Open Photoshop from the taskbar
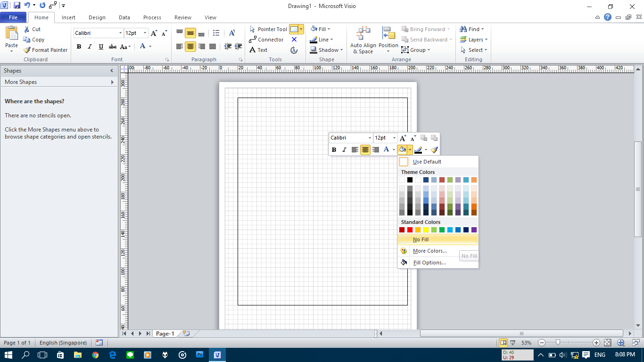Viewport: 644px width, 362px height. [200, 354]
